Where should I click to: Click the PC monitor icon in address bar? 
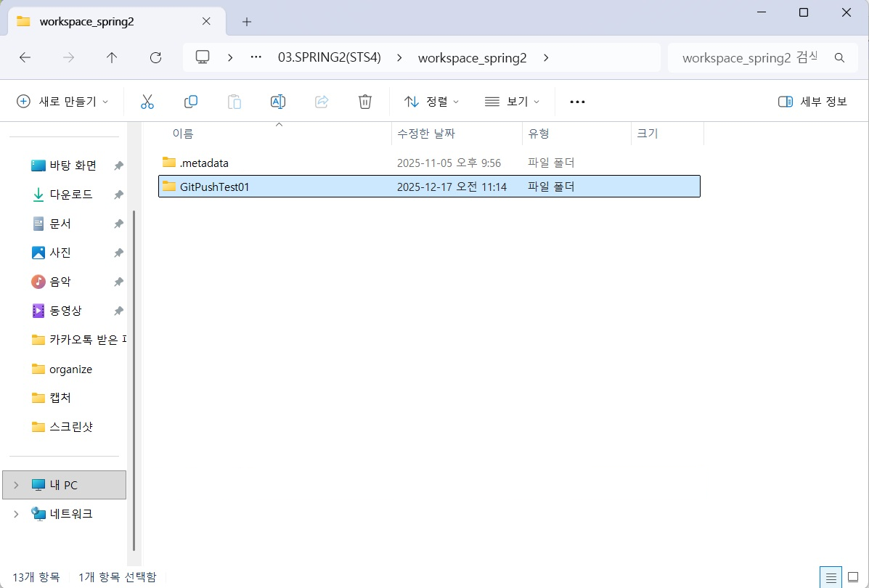pos(203,57)
